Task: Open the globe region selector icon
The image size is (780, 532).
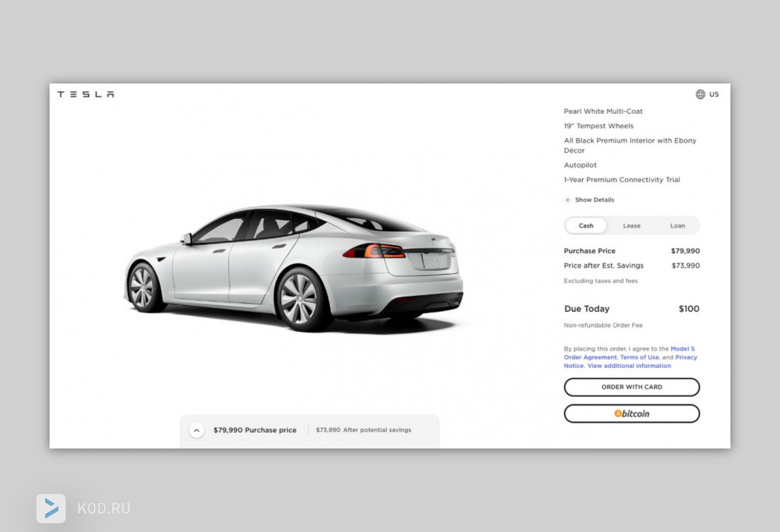Action: pos(700,94)
